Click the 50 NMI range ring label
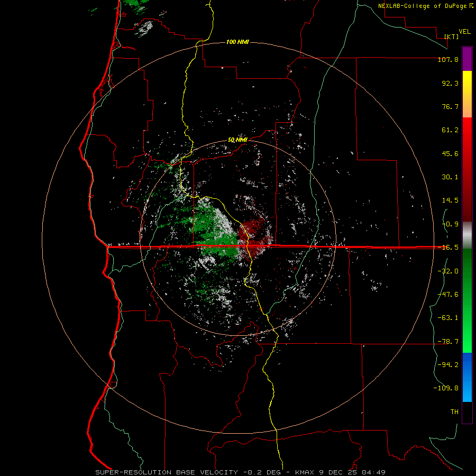This screenshot has width=476, height=476. pyautogui.click(x=237, y=140)
